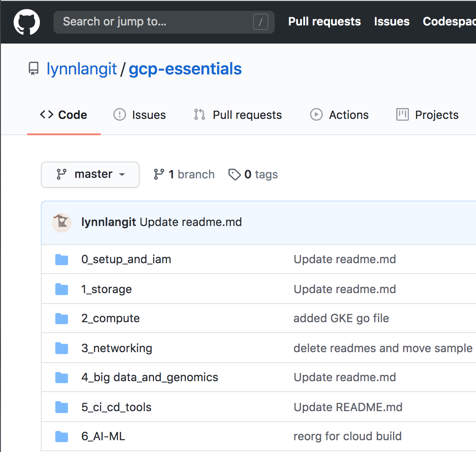The width and height of the screenshot is (476, 452).
Task: Click the folder icon for 2_compute
Action: tap(62, 319)
